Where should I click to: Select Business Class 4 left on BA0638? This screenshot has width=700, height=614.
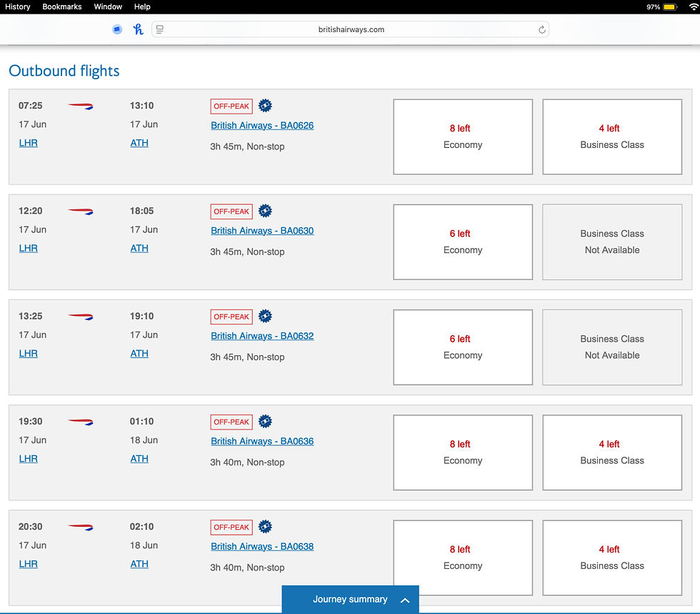612,558
